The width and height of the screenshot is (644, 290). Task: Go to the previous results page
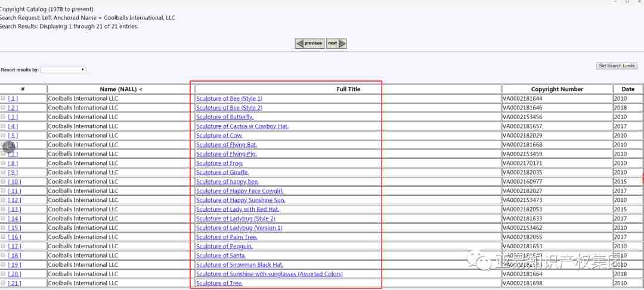309,43
